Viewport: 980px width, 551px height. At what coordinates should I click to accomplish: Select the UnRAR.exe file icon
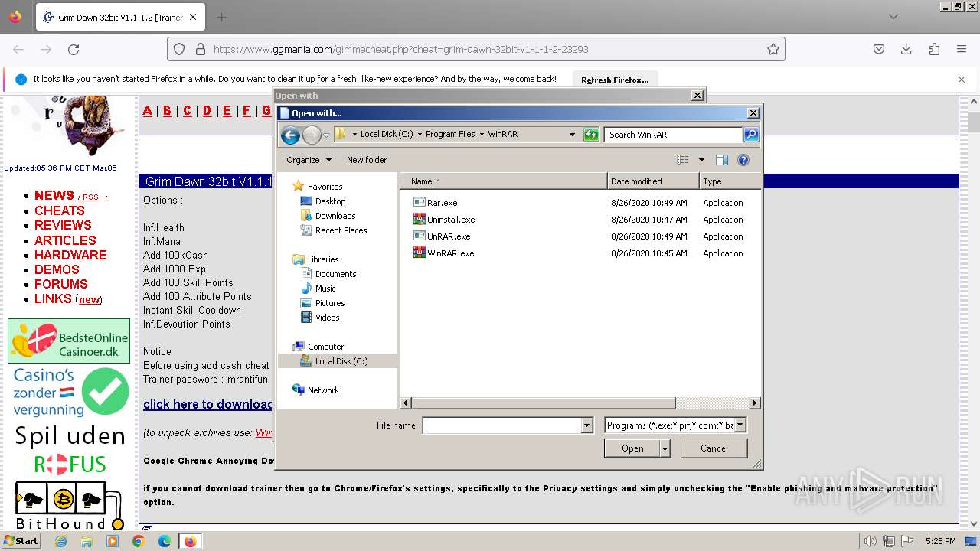[x=419, y=236]
